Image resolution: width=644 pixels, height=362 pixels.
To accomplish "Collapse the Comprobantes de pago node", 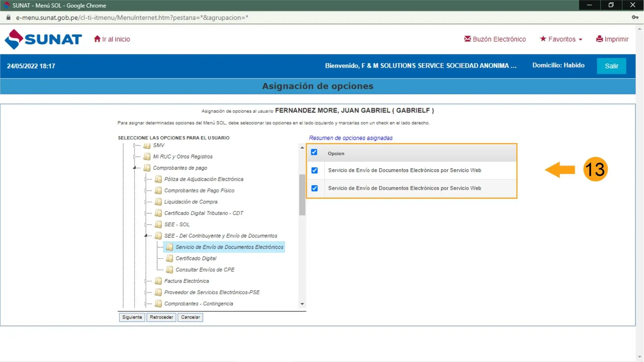I will (135, 167).
